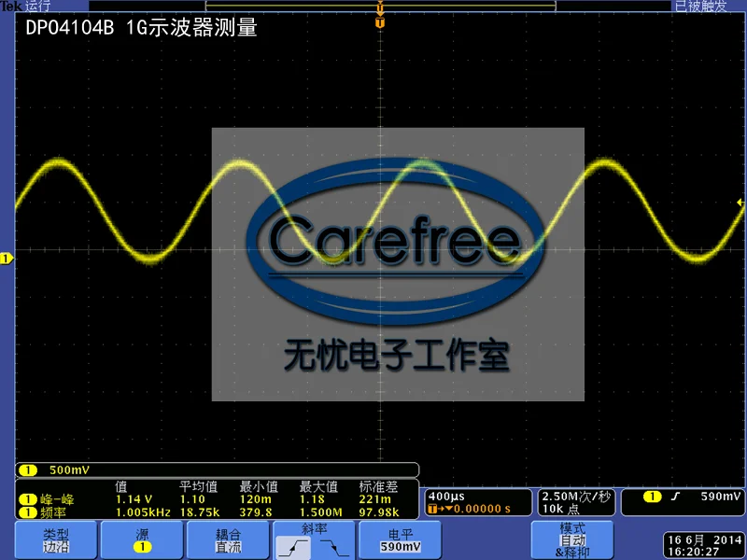Click the trigger edge 590mV readout box
The image size is (747, 560).
(x=684, y=502)
